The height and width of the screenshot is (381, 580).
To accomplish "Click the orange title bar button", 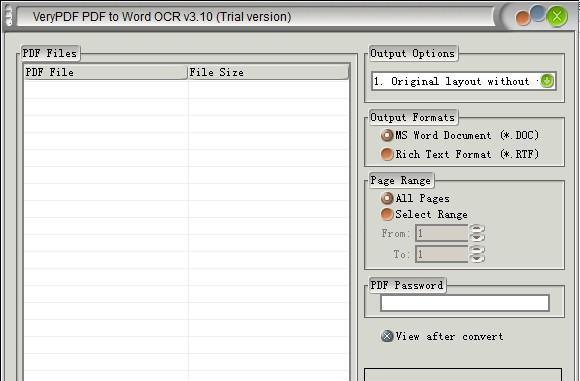I will (523, 18).
